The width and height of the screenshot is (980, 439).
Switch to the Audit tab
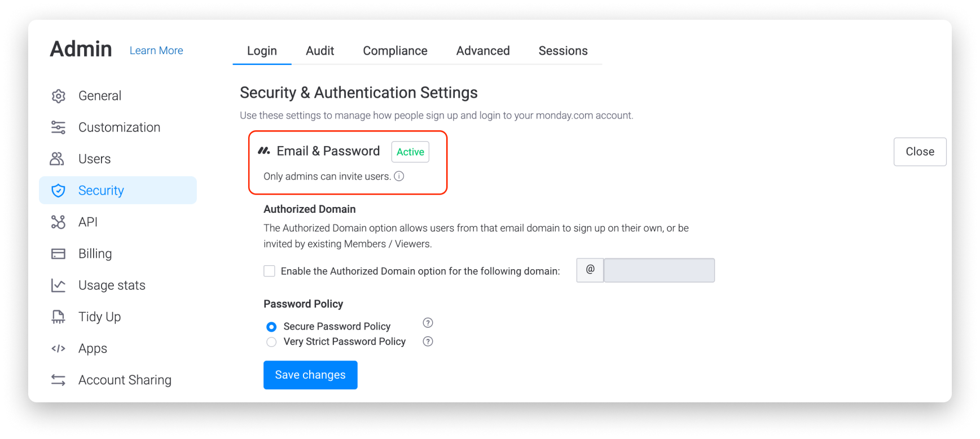click(x=320, y=51)
